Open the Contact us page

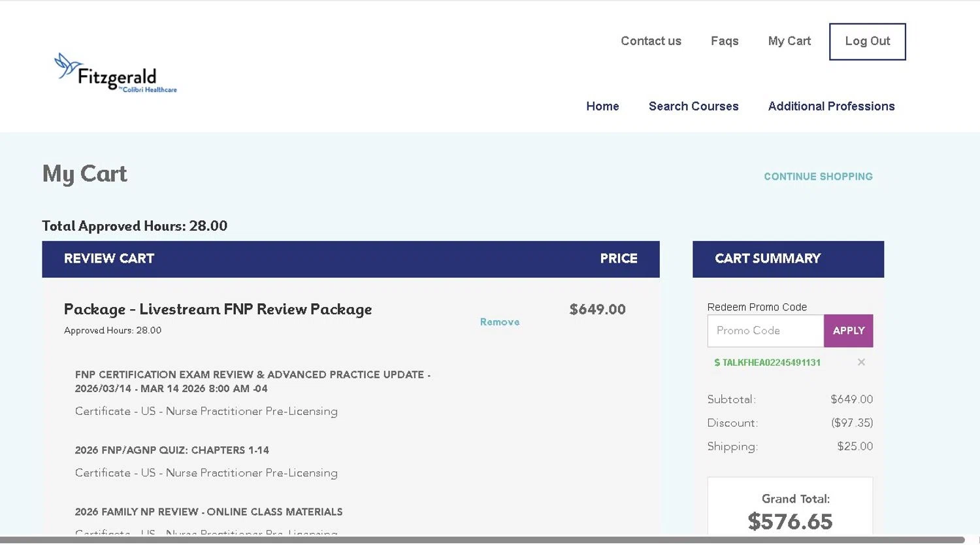coord(651,41)
